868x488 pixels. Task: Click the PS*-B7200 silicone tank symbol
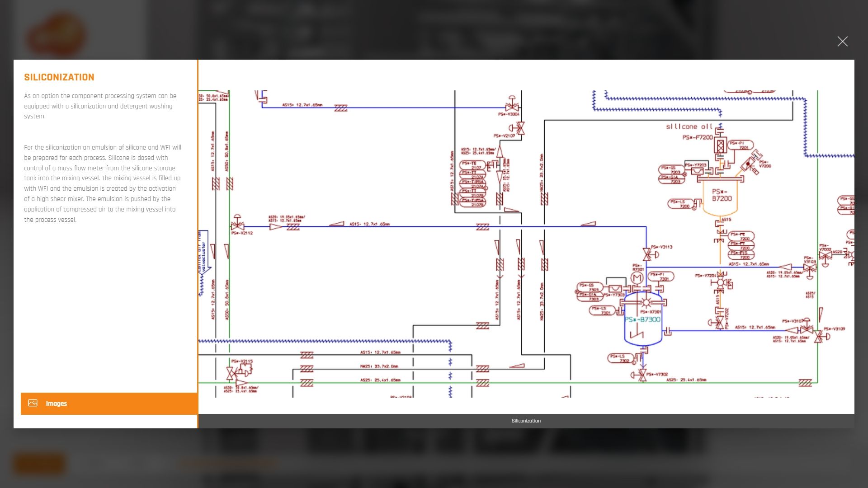coord(722,195)
